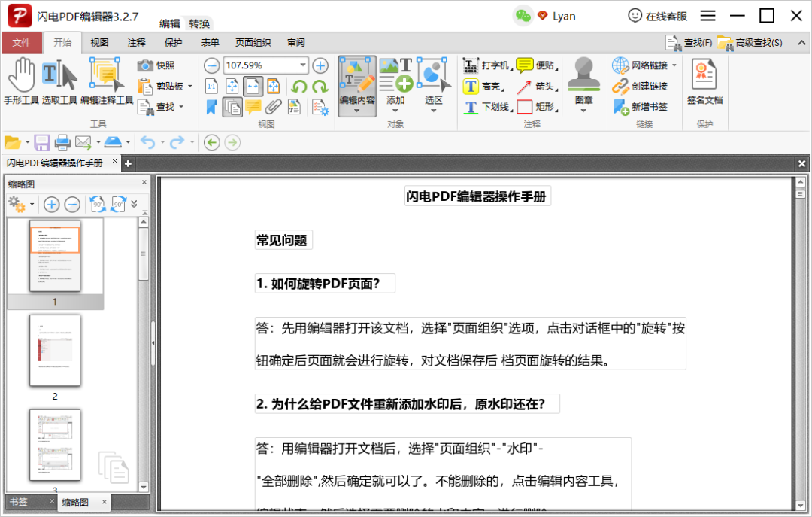Save the document with floppy icon
812x517 pixels.
pyautogui.click(x=42, y=142)
